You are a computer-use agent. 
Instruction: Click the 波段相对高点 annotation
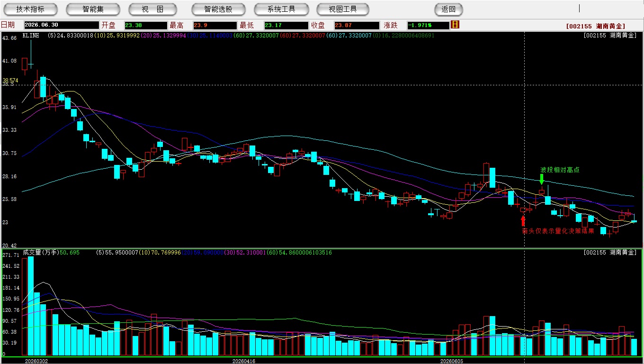tap(560, 170)
